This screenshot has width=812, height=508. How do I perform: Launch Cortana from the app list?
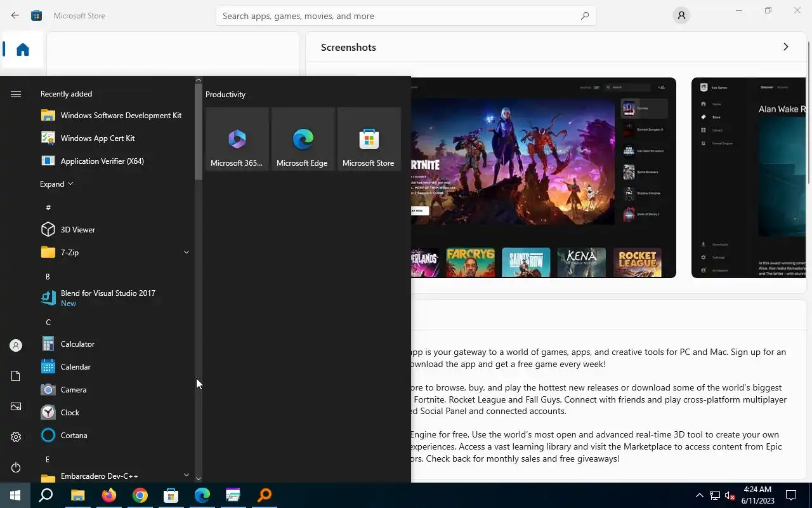click(x=115, y=436)
